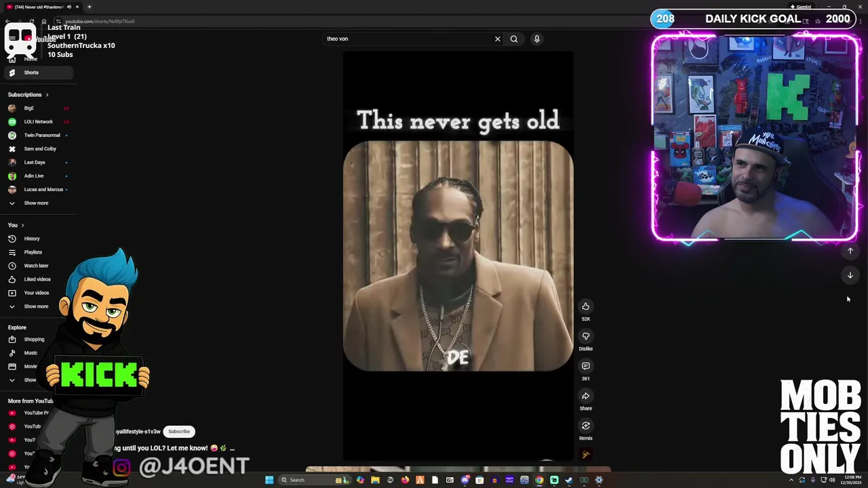Image resolution: width=868 pixels, height=488 pixels.
Task: Open a new browser tab
Action: (90, 7)
